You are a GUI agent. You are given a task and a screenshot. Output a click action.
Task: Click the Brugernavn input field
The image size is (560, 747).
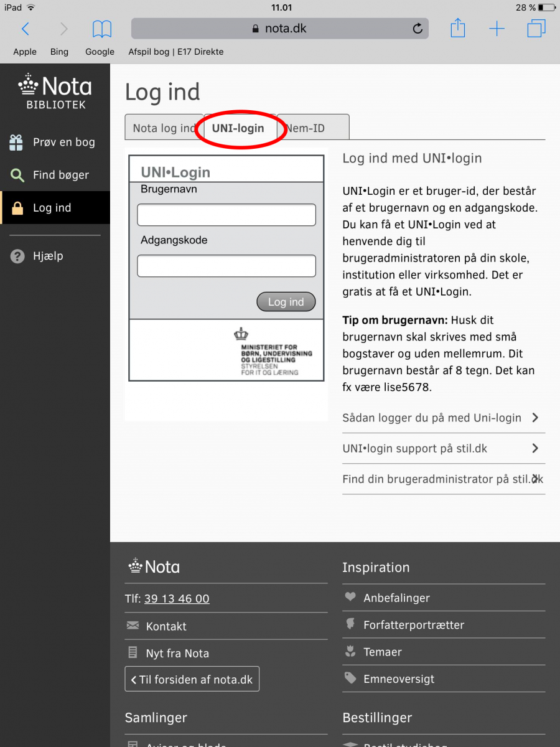(226, 214)
